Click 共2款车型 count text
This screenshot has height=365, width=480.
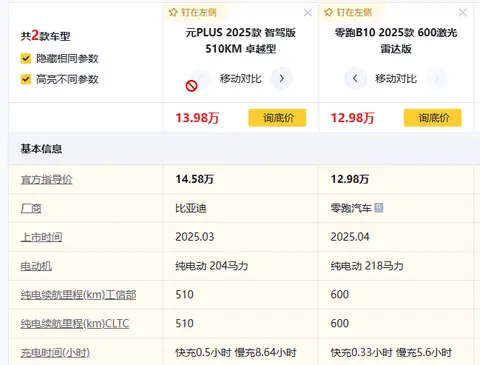pos(46,36)
